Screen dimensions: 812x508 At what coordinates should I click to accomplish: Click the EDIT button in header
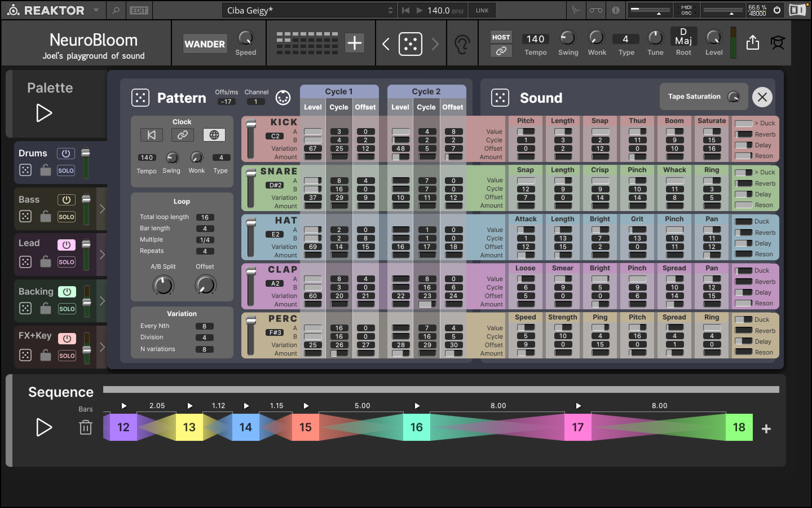point(139,10)
